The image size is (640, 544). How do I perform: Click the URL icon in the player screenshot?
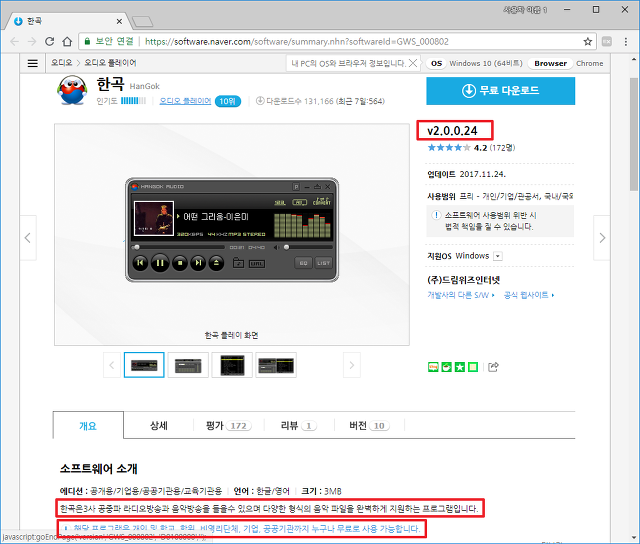257,264
